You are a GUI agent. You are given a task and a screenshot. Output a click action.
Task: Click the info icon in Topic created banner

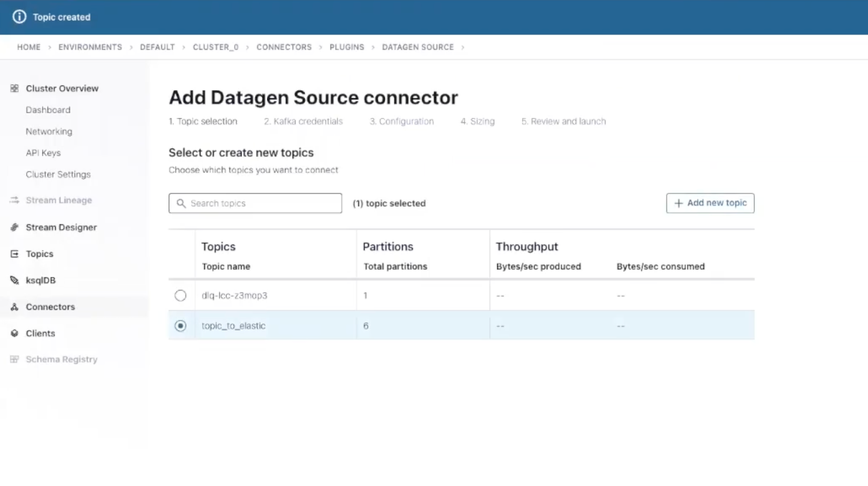[x=19, y=17]
